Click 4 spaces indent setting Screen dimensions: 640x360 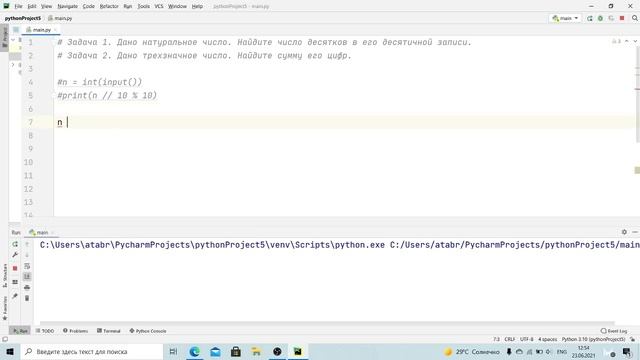coord(547,339)
